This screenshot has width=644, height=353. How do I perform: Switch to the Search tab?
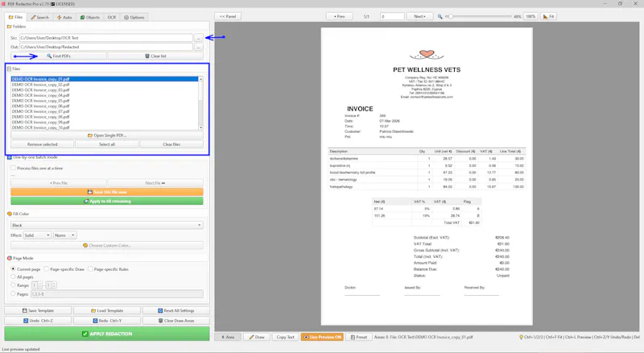39,17
